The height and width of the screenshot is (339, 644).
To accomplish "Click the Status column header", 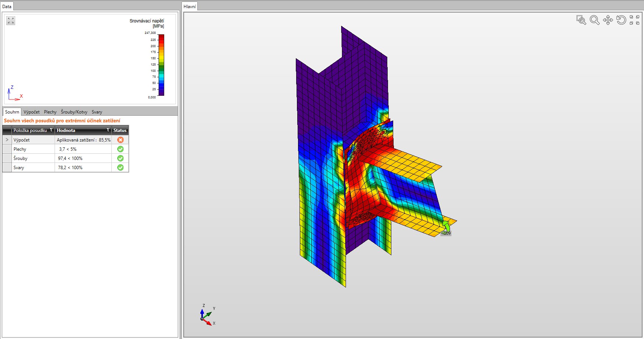I will [120, 130].
